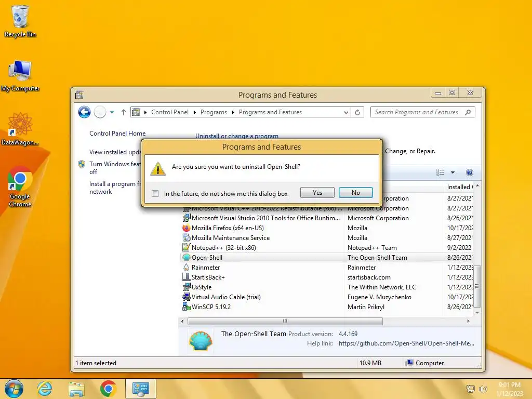Select Virtual Audio Cable (trial) entry
Viewport: 532px width, 399px height.
pyautogui.click(x=327, y=297)
